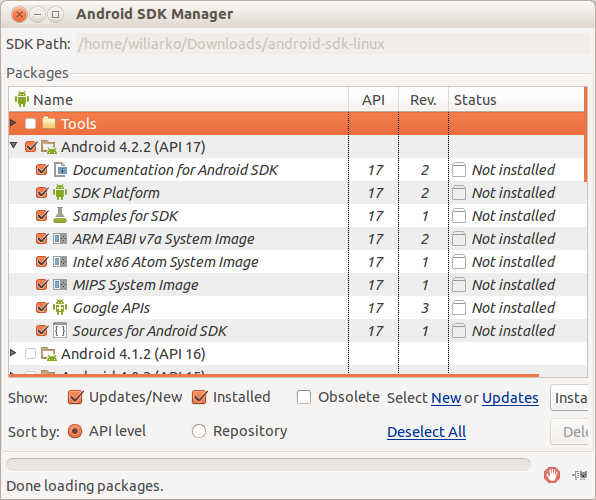Click the not-installed status icon for MIPS System Image

click(x=459, y=285)
